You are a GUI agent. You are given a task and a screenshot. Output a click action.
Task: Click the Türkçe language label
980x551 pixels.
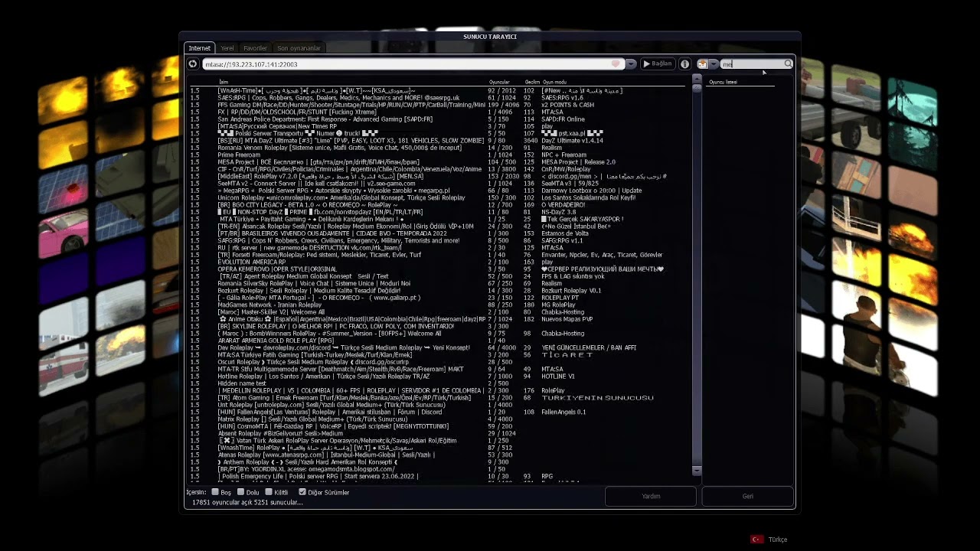[x=778, y=540]
